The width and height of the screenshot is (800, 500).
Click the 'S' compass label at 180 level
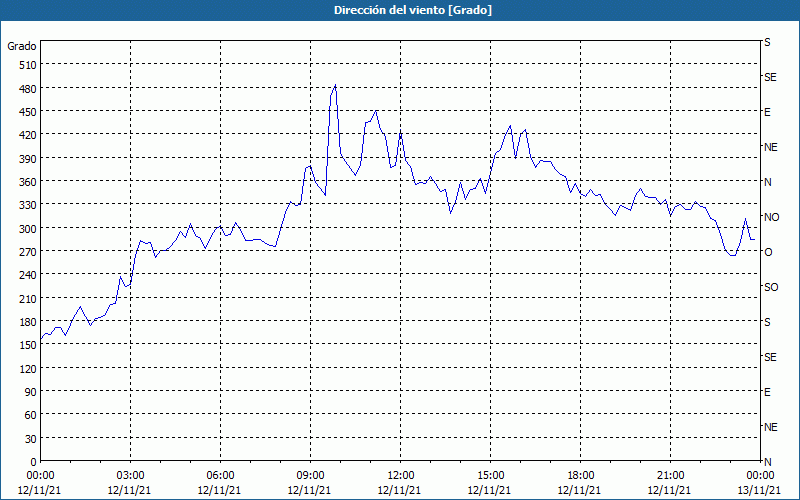coord(767,322)
